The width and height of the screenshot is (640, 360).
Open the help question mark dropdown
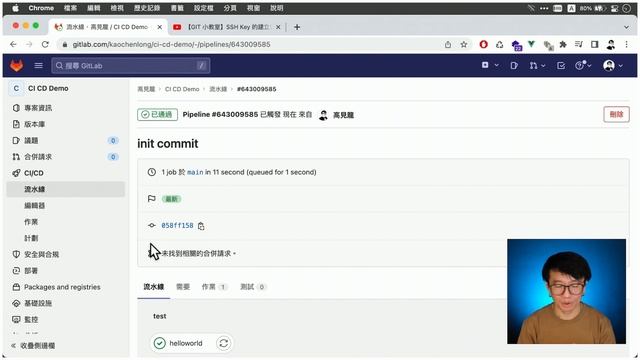click(x=583, y=65)
